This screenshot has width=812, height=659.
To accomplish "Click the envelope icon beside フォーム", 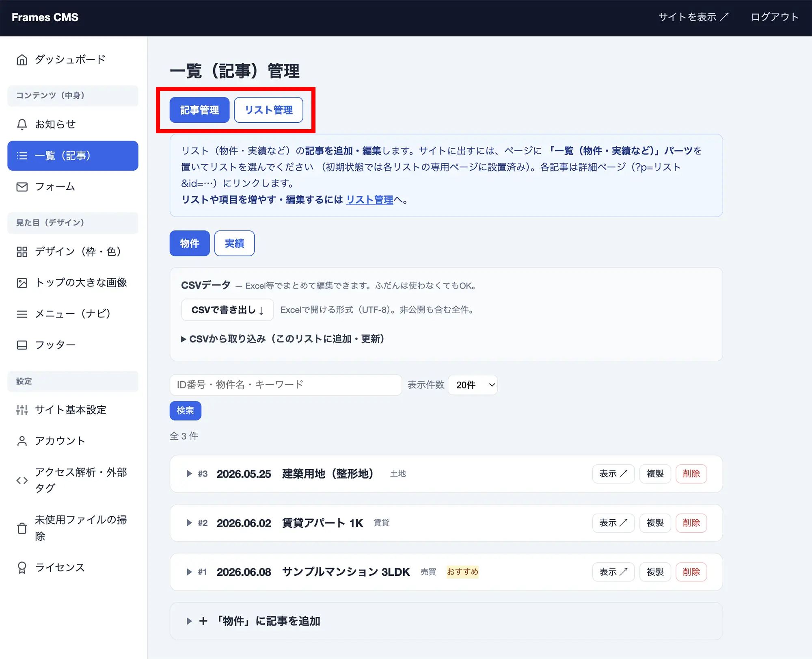I will (x=22, y=187).
